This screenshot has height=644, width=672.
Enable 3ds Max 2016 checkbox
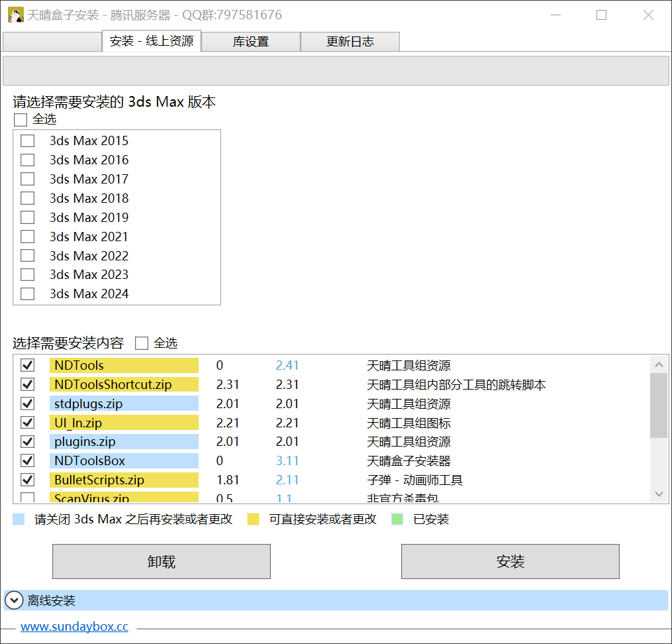[27, 160]
